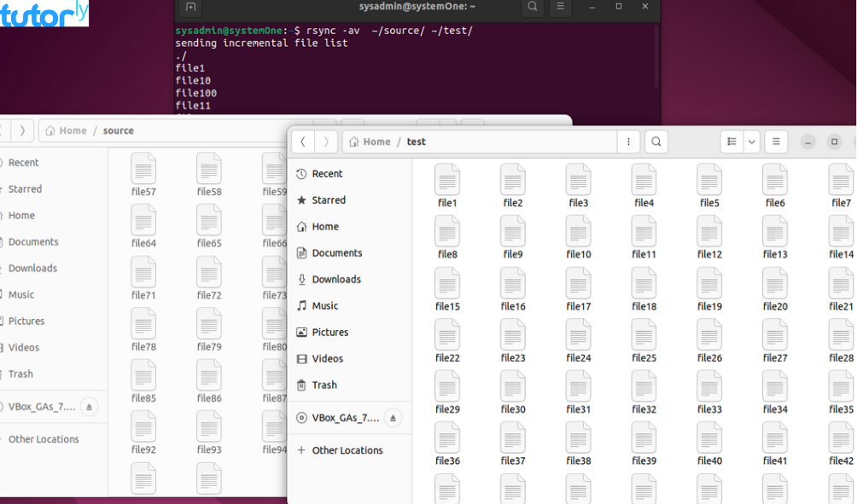Screen dimensions: 857x504
Task: Select file57 in source folder
Action: tap(143, 174)
